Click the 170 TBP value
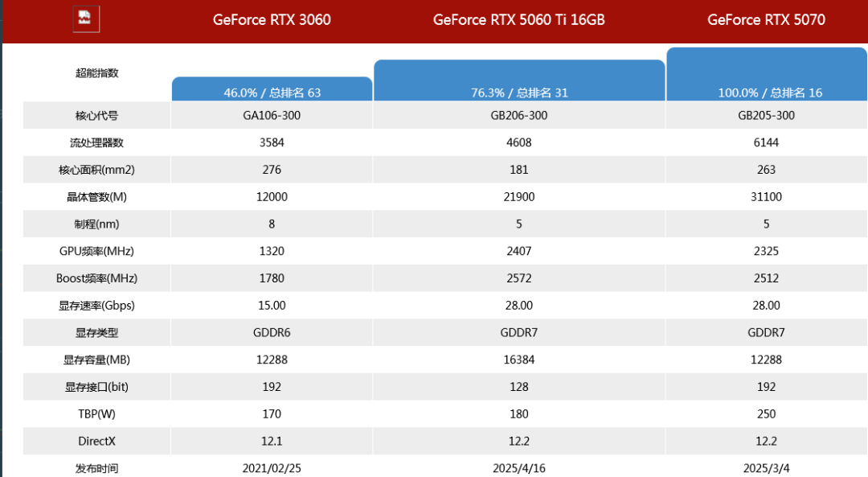The width and height of the screenshot is (868, 477). coord(272,413)
